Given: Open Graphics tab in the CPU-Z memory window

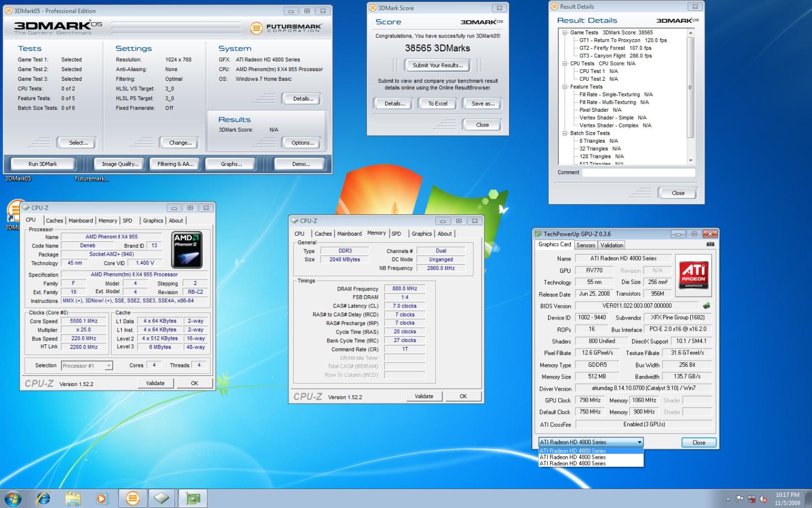Looking at the screenshot, I should (422, 234).
